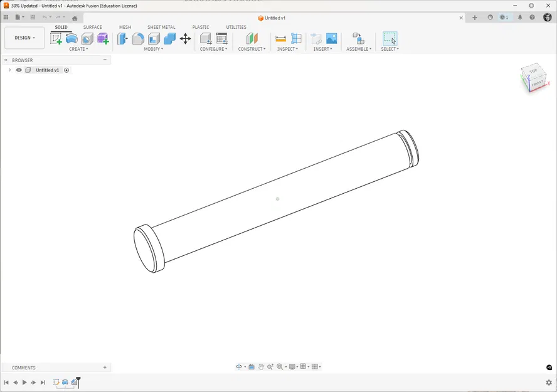Viewport: 557px width, 392px height.
Task: Open the DESIGN workspace dropdown
Action: (x=24, y=38)
